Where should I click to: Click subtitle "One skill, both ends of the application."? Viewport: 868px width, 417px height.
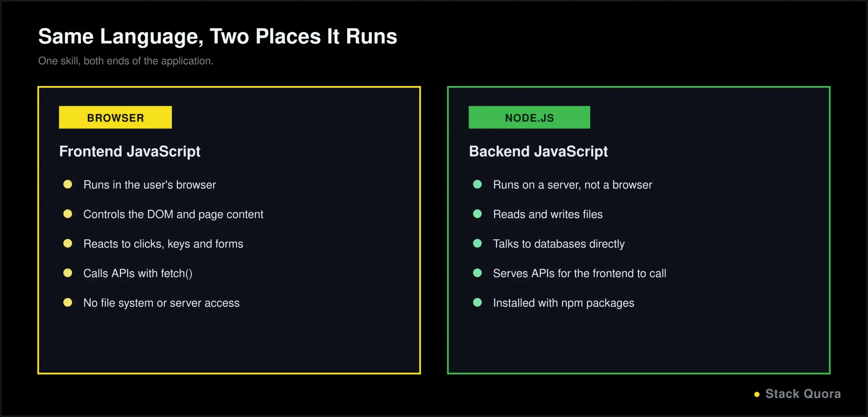click(126, 61)
